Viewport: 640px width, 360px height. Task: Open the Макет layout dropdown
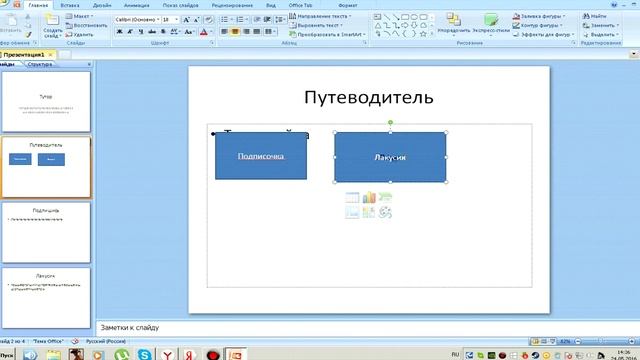point(80,16)
